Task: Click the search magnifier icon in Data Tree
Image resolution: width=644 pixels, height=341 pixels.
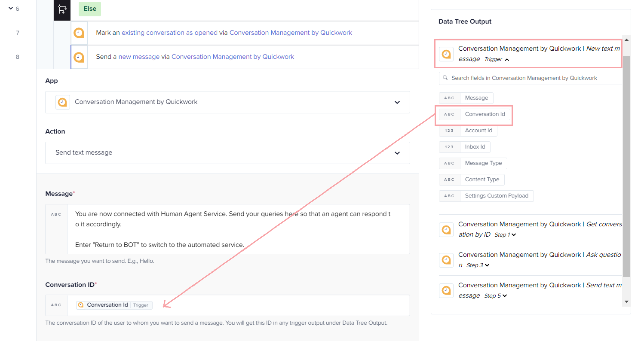Action: (x=445, y=78)
